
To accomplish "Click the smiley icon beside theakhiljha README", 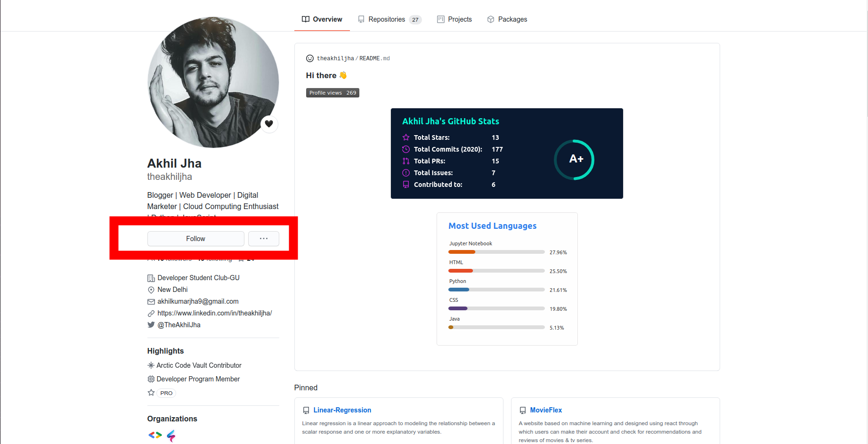I will pos(310,58).
